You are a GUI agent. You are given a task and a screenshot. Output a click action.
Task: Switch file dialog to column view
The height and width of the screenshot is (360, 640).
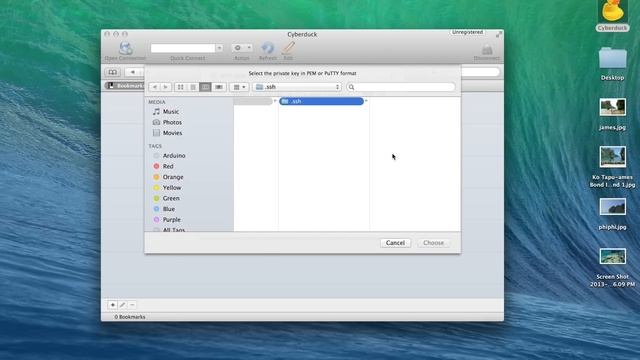(x=205, y=87)
